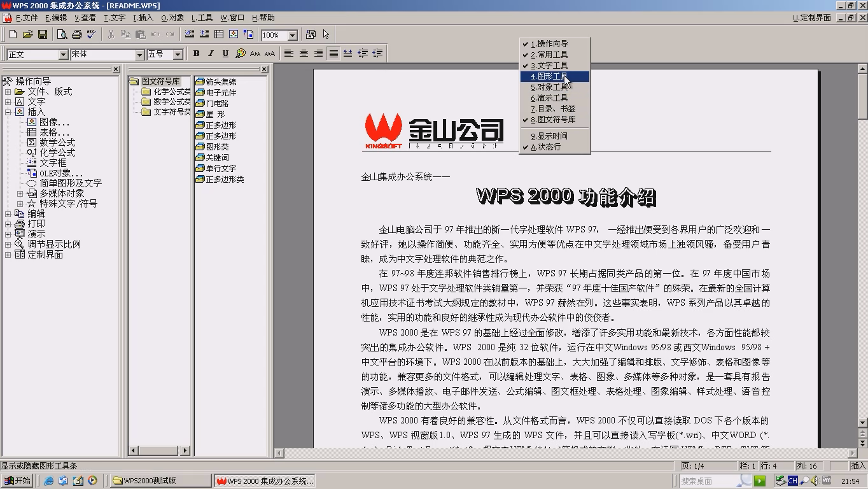Open the paragraph style dropdown 正文
The width and height of the screenshot is (868, 489).
click(x=63, y=54)
